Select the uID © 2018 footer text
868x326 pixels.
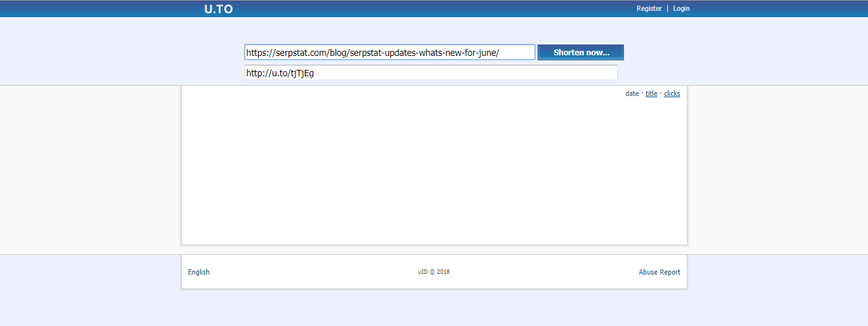point(434,272)
